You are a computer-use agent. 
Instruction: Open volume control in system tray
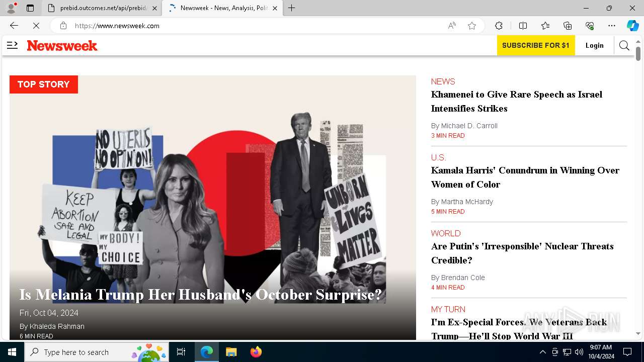[x=579, y=352]
